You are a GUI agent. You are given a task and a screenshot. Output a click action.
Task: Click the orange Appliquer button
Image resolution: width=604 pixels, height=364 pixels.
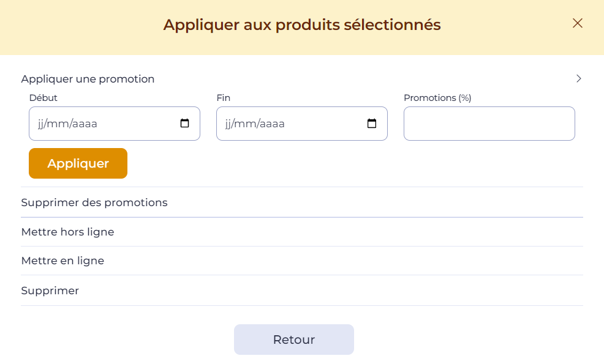coord(78,163)
